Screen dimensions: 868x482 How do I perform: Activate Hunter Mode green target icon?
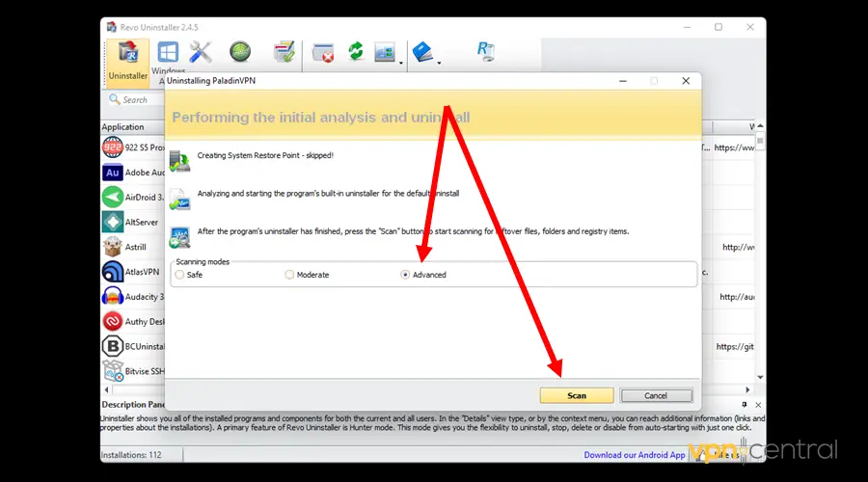coord(239,52)
